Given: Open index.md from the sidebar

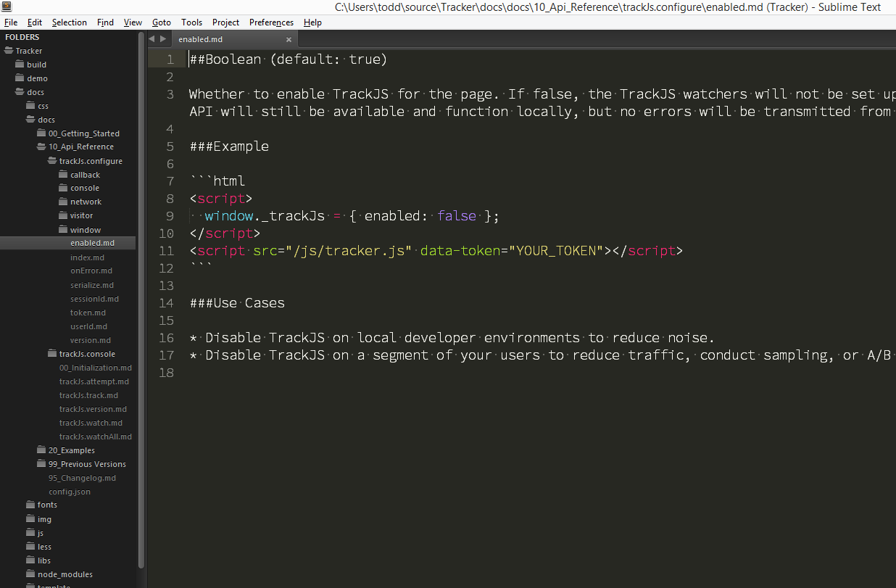Looking at the screenshot, I should [x=87, y=257].
